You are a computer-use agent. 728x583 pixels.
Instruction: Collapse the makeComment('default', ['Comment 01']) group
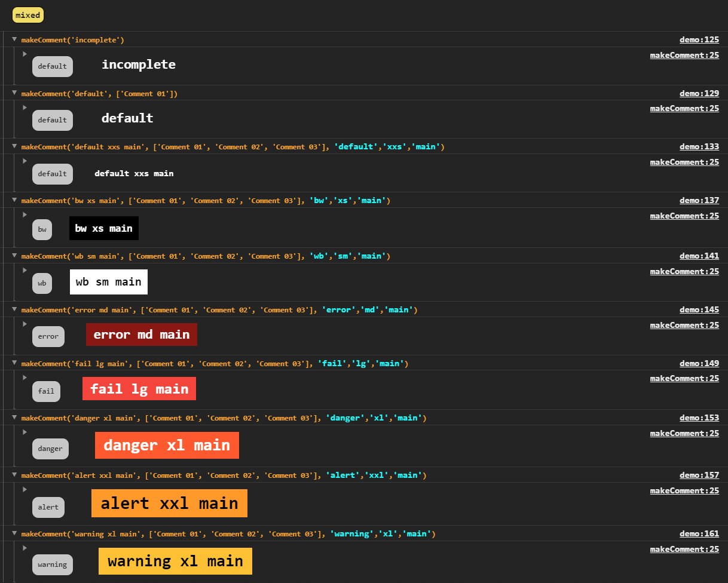click(x=14, y=93)
